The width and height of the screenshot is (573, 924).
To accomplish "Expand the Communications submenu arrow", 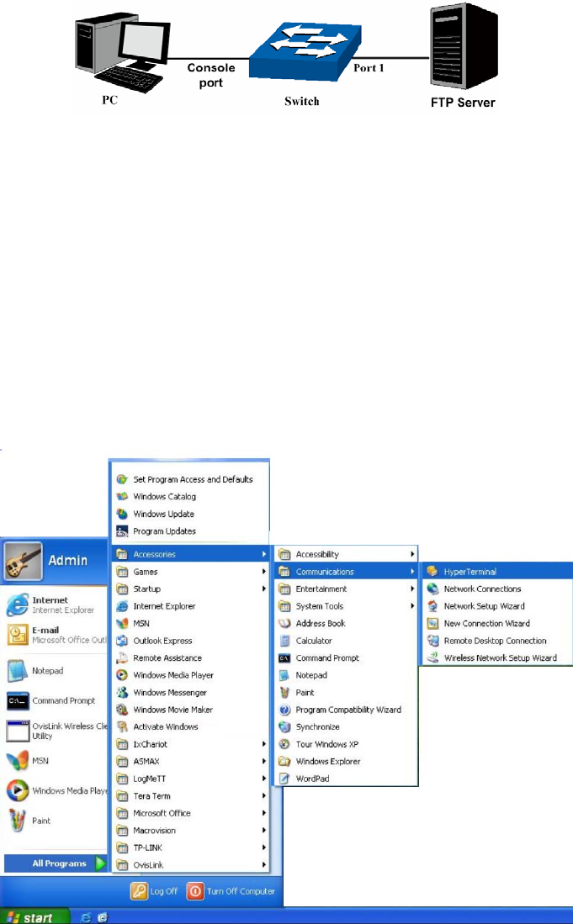I will click(412, 571).
